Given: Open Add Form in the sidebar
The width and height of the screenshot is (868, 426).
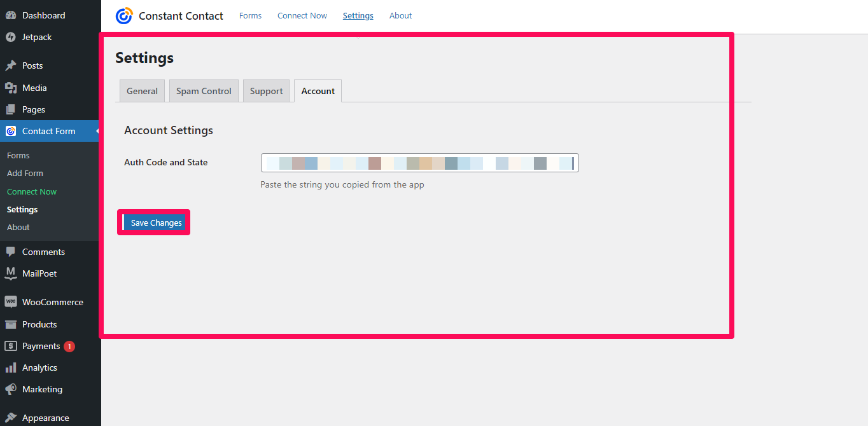Looking at the screenshot, I should [25, 173].
